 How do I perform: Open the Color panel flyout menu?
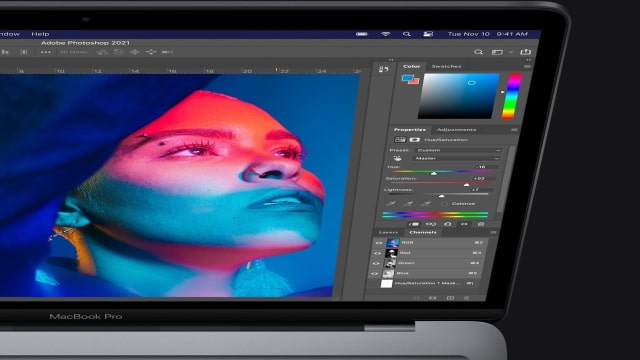pos(527,66)
